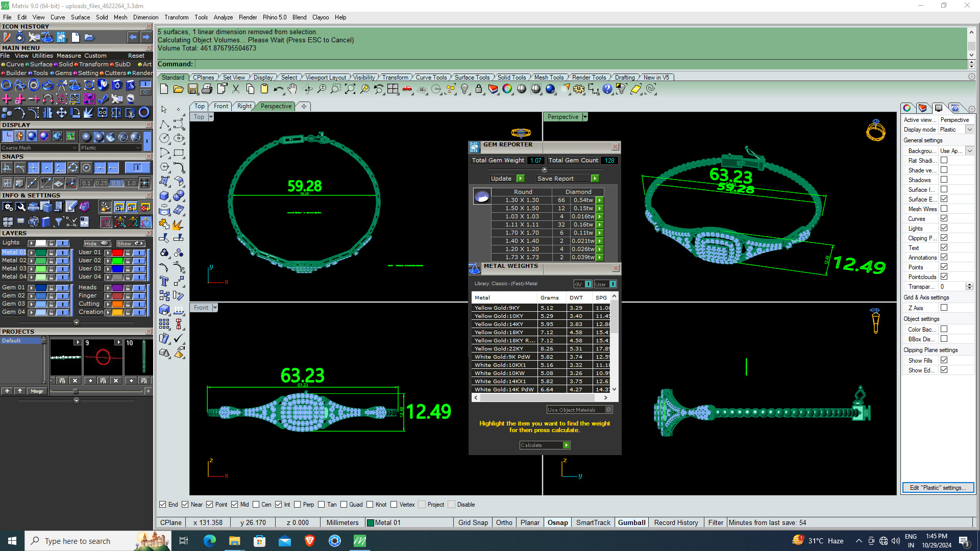Click the red car Set View icon
The width and height of the screenshot is (980, 551).
[x=407, y=89]
